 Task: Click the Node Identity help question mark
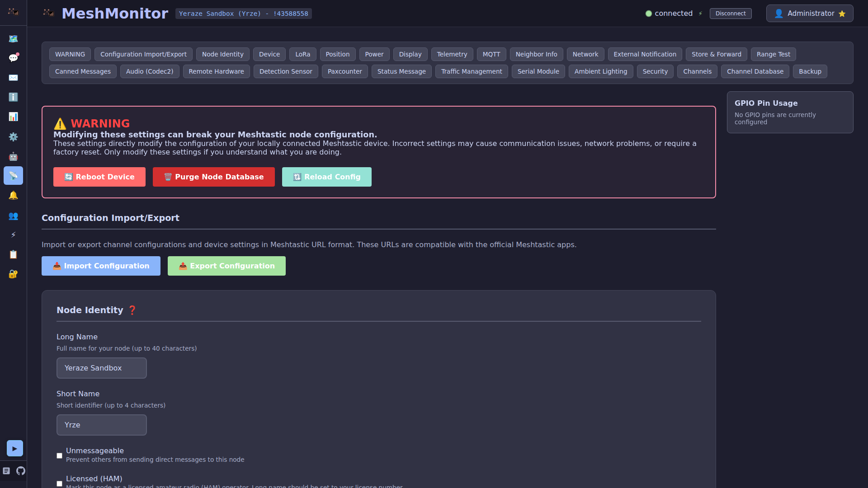[x=132, y=310]
